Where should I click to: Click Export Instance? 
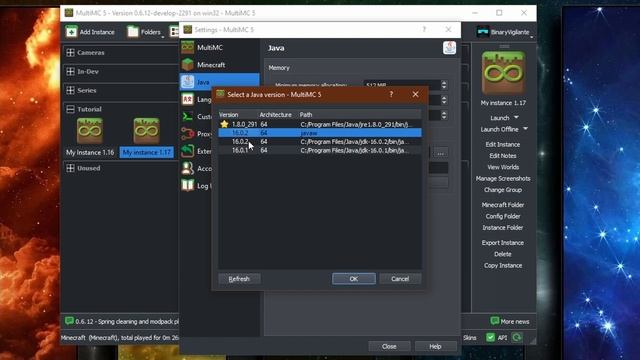click(x=503, y=243)
